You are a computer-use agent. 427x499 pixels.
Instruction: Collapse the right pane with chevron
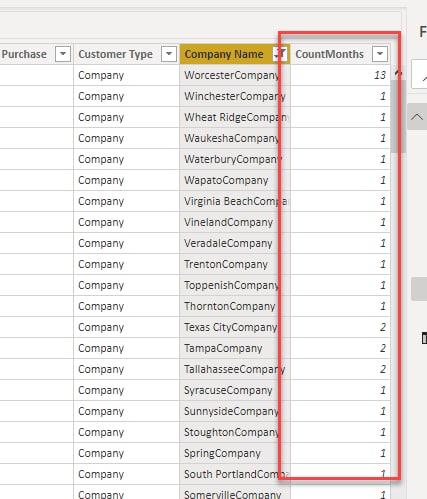point(417,117)
